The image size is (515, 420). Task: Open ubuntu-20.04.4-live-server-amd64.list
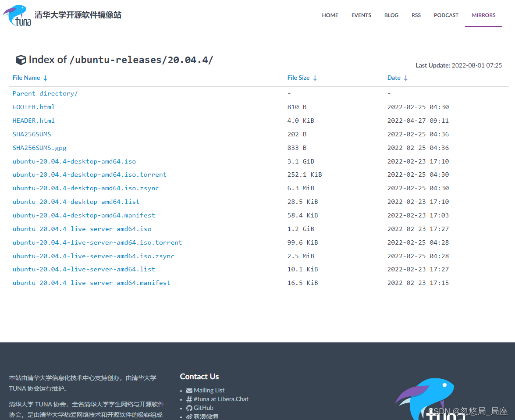click(84, 269)
